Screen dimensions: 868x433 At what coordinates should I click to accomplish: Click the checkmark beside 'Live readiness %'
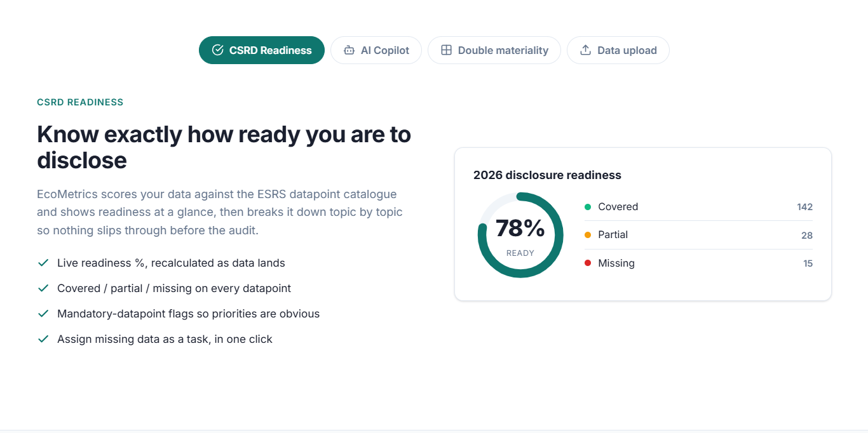pyautogui.click(x=43, y=263)
